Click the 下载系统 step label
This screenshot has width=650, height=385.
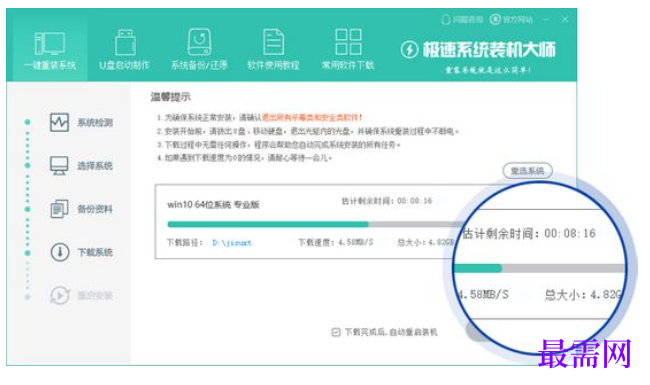tap(95, 252)
